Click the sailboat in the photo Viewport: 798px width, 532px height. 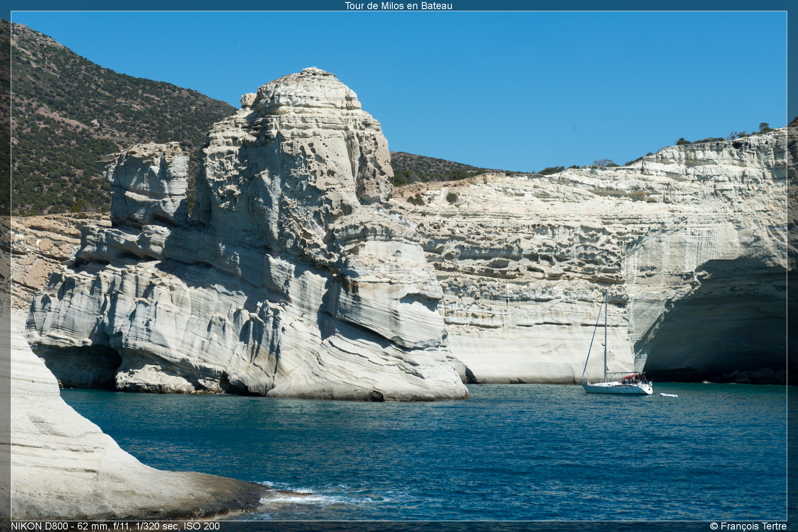click(617, 343)
